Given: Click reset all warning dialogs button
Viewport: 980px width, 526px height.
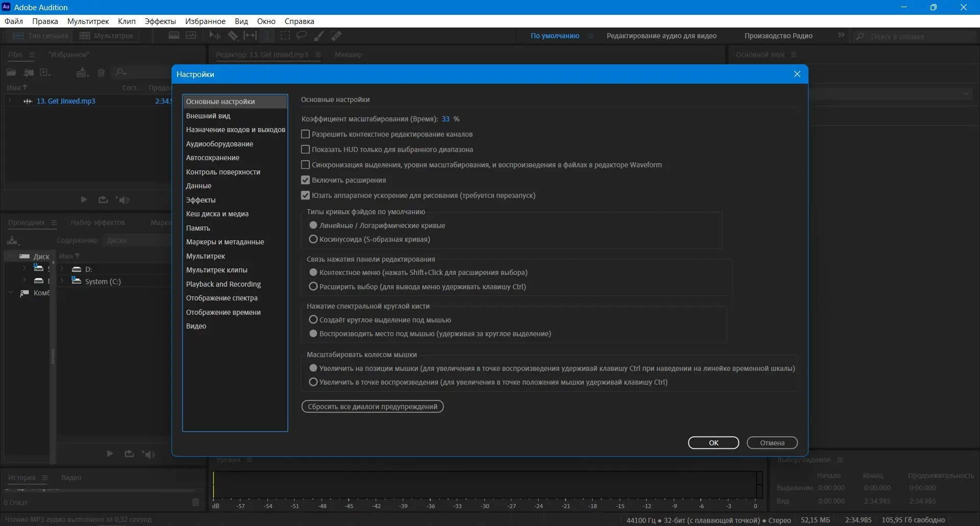Looking at the screenshot, I should pyautogui.click(x=373, y=407).
